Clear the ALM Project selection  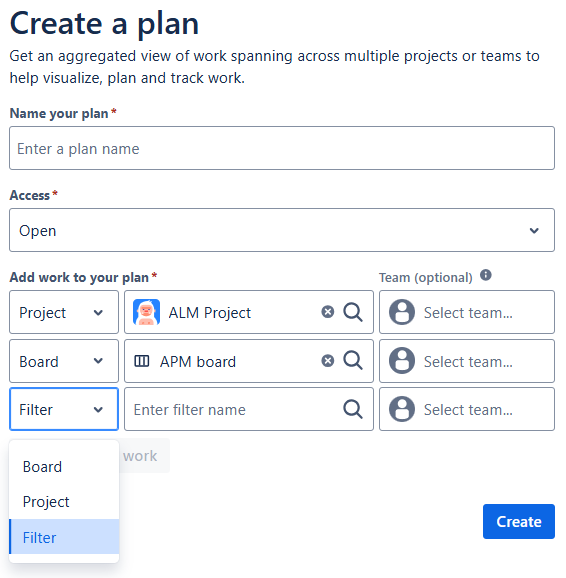[327, 312]
